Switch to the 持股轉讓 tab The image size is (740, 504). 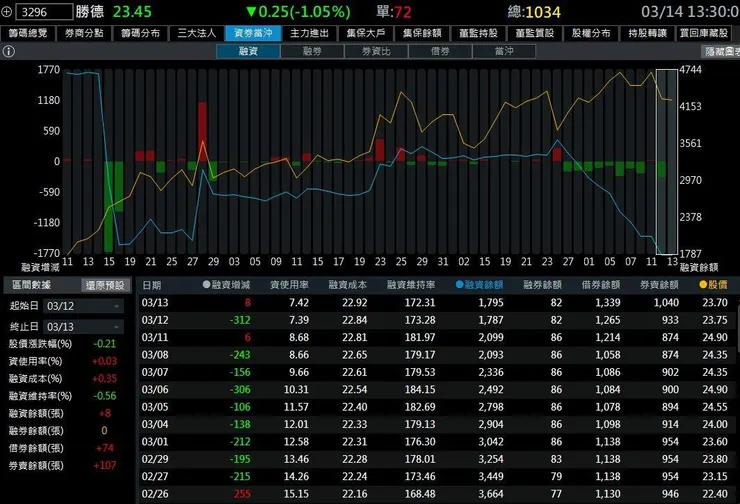[x=648, y=33]
